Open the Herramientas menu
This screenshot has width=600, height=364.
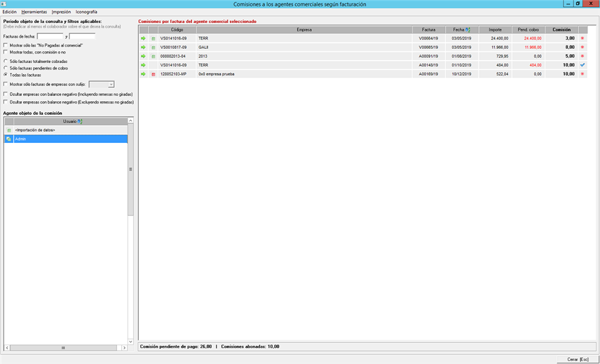click(34, 12)
